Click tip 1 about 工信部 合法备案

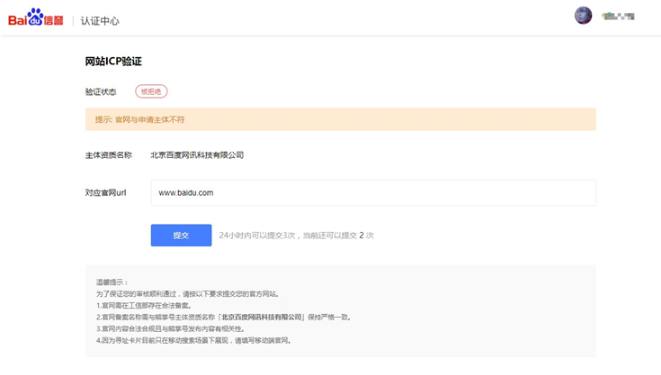[x=144, y=305]
